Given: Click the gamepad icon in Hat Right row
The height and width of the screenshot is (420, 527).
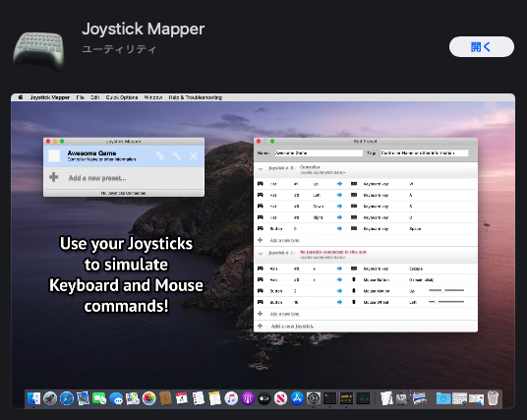Looking at the screenshot, I should tap(261, 217).
